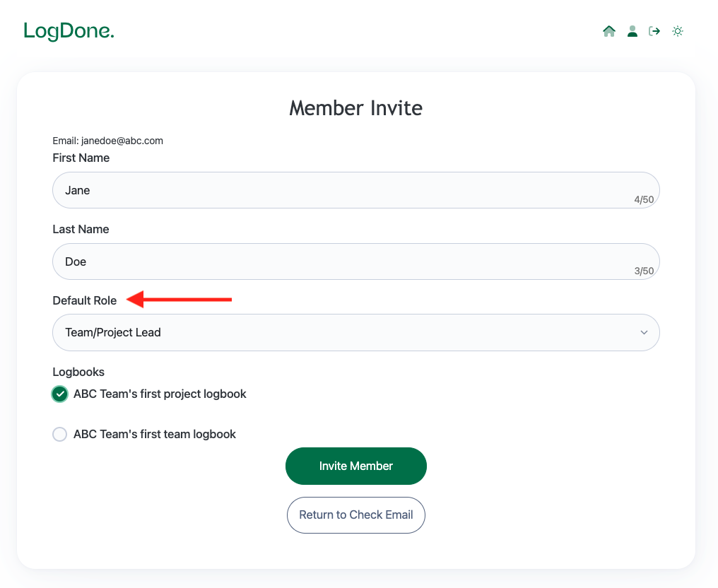The height and width of the screenshot is (588, 718).
Task: Go to the home page icon
Action: [x=609, y=31]
